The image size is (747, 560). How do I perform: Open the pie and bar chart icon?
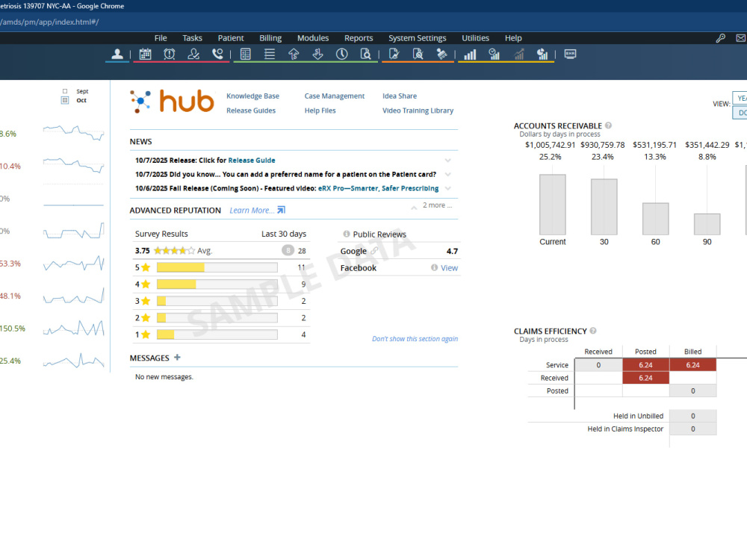542,55
